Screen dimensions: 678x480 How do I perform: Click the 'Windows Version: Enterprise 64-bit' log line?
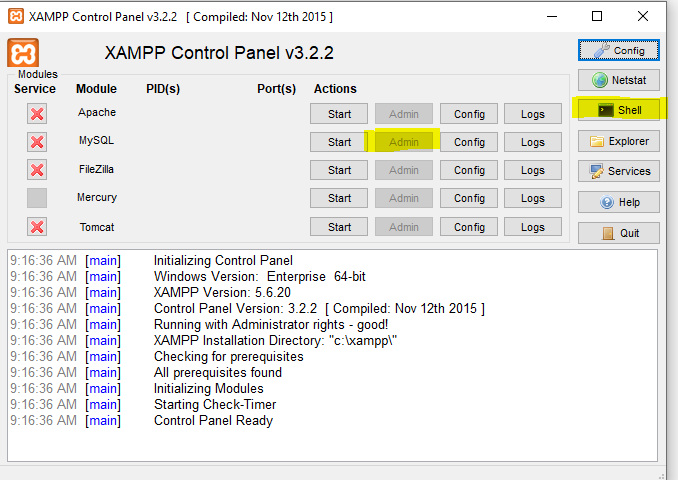point(260,276)
